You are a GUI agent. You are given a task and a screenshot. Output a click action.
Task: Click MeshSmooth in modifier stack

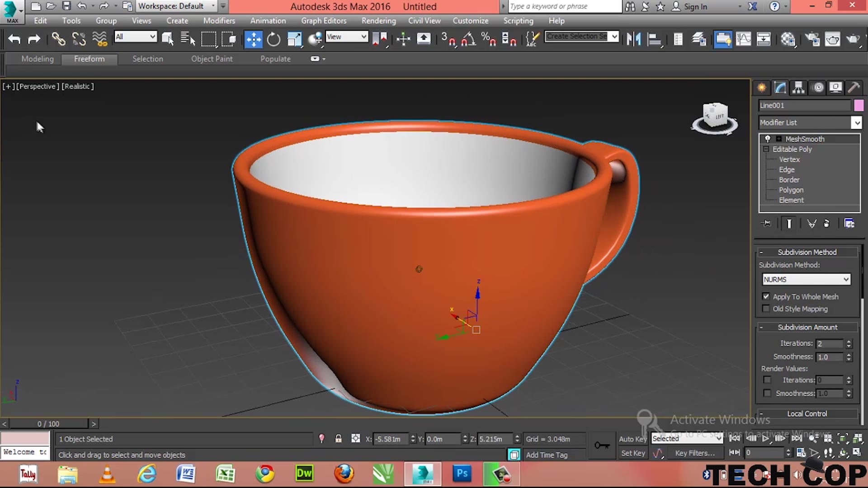point(806,138)
